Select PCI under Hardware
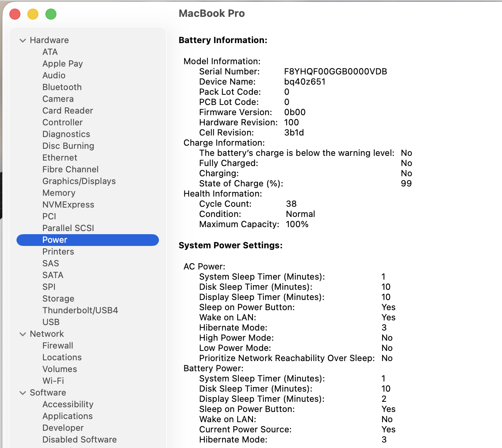Screen dimensions: 502x448 (49, 217)
